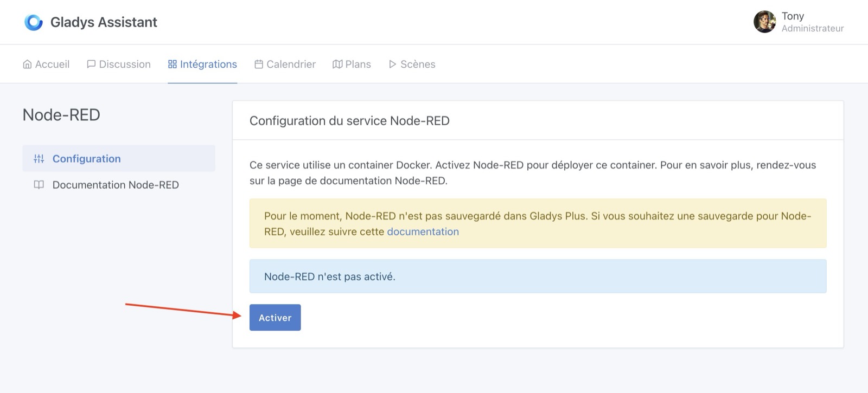Open Tony's profile avatar
The width and height of the screenshot is (868, 393).
[x=765, y=22]
